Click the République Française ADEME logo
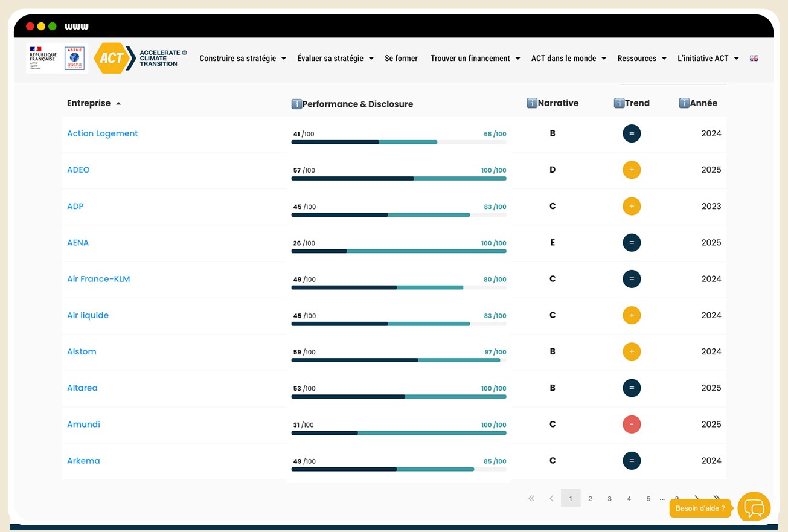Screen dimensions: 788x532 (x=57, y=58)
